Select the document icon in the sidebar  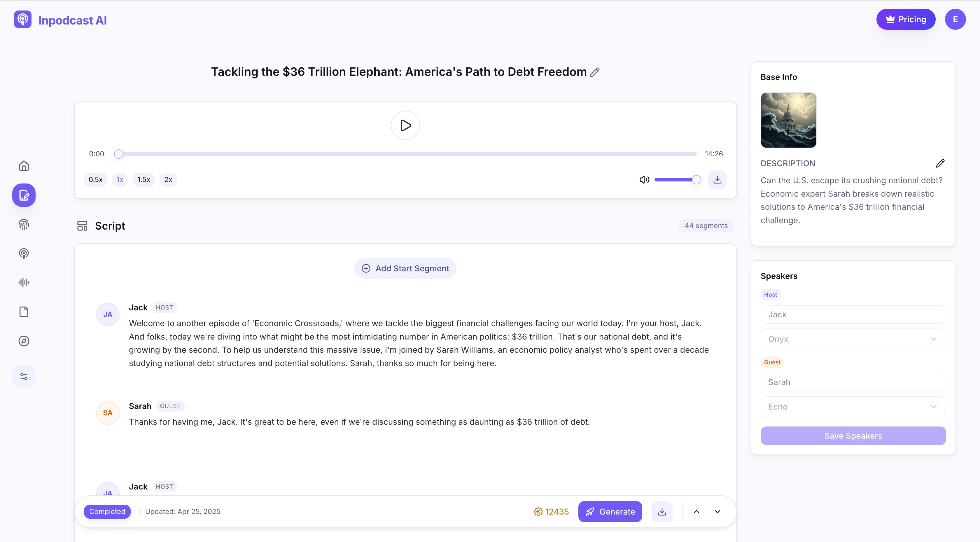[24, 312]
